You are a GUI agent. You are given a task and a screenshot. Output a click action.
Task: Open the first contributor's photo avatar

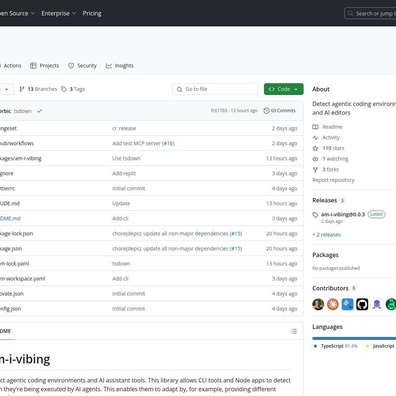coord(318,304)
